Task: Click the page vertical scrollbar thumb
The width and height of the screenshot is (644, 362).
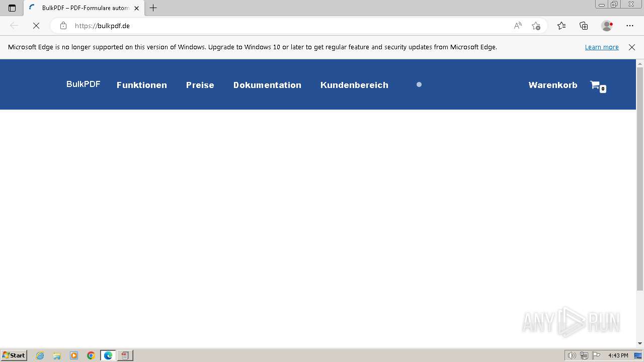Action: (640, 179)
